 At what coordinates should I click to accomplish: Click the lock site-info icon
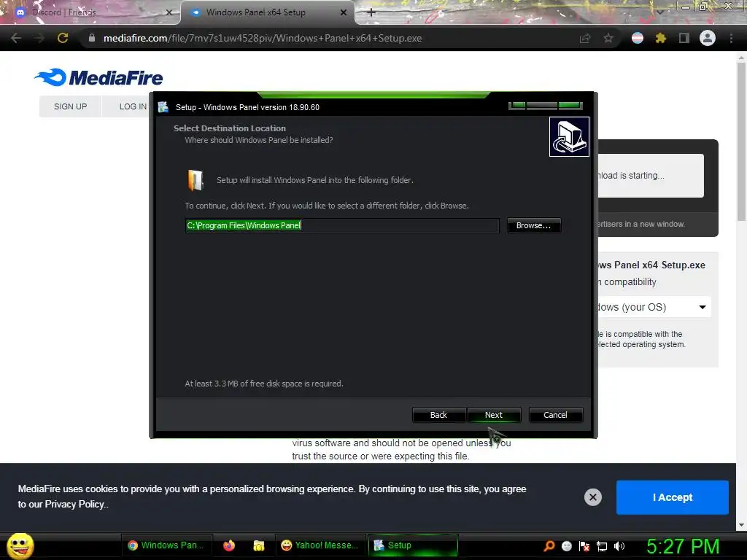(x=92, y=38)
